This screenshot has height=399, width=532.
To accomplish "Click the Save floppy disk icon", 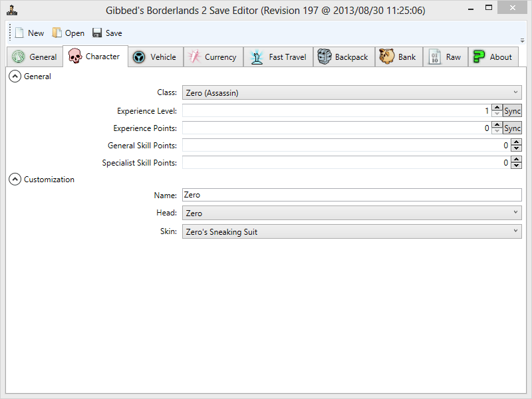I will [x=97, y=33].
